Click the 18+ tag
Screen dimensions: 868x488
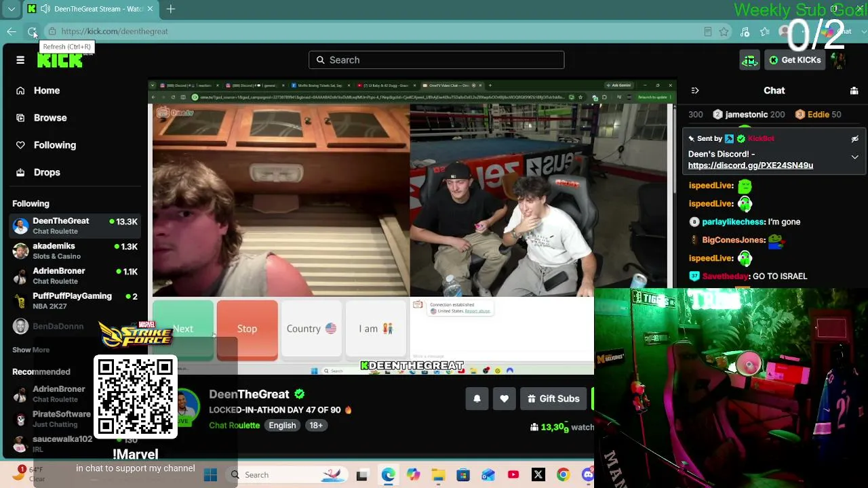316,426
